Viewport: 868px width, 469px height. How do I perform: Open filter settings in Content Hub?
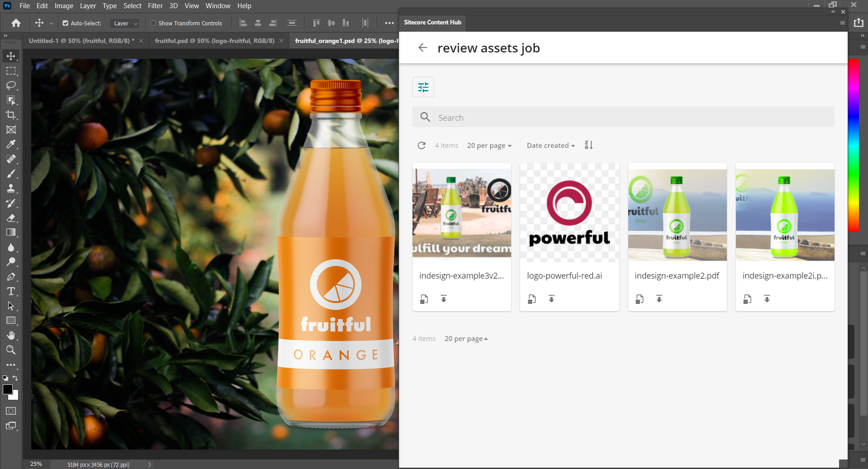tap(423, 87)
